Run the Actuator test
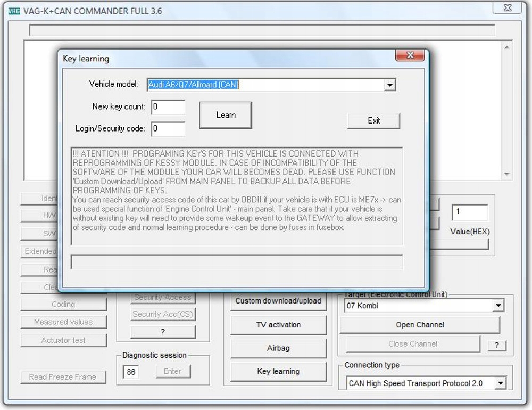This screenshot has height=410, width=532. [x=63, y=340]
